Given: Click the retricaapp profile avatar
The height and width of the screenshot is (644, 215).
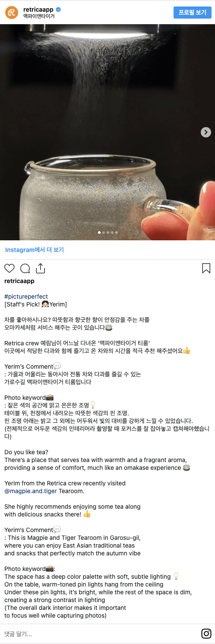Looking at the screenshot, I should [12, 13].
